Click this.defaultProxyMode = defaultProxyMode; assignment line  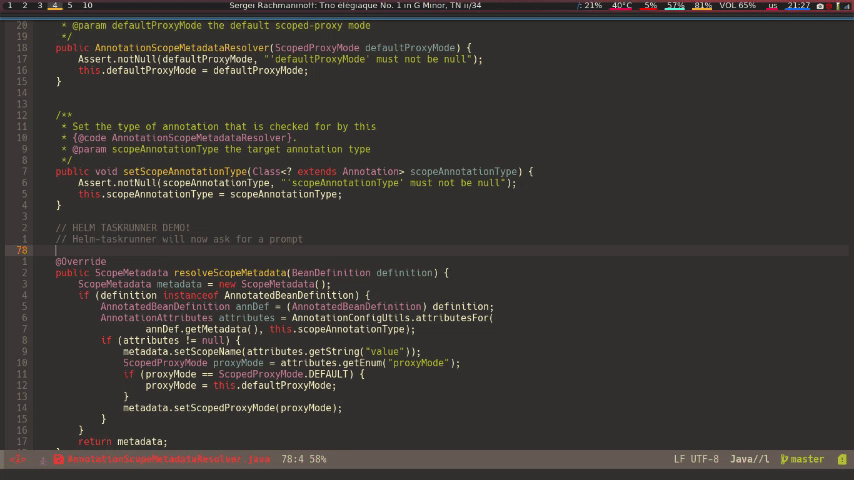(x=193, y=70)
